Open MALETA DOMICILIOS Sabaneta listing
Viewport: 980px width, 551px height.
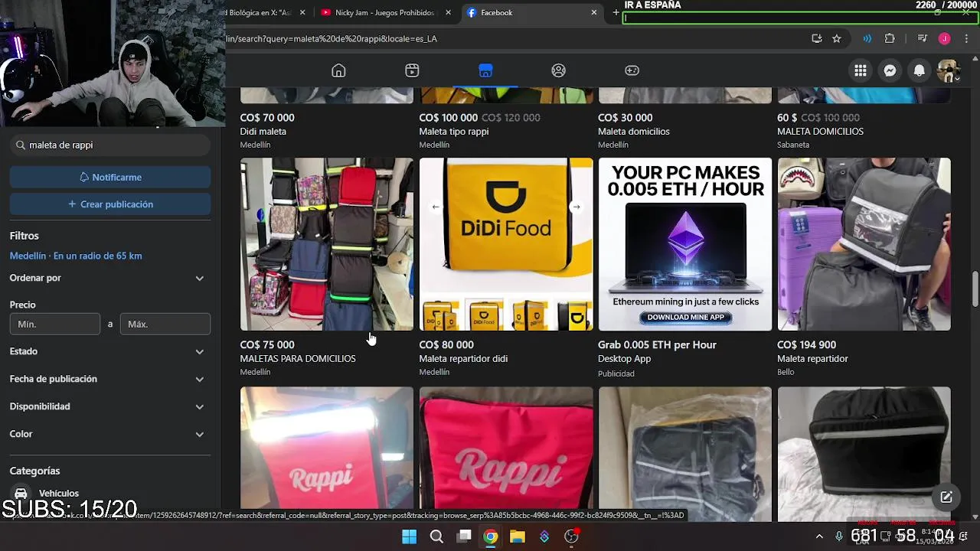[821, 132]
